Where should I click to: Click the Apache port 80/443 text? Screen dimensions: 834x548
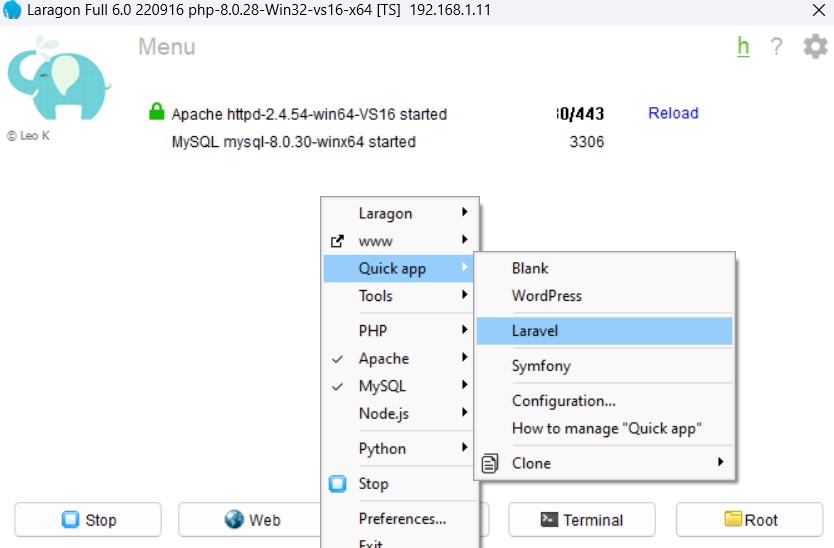point(580,113)
